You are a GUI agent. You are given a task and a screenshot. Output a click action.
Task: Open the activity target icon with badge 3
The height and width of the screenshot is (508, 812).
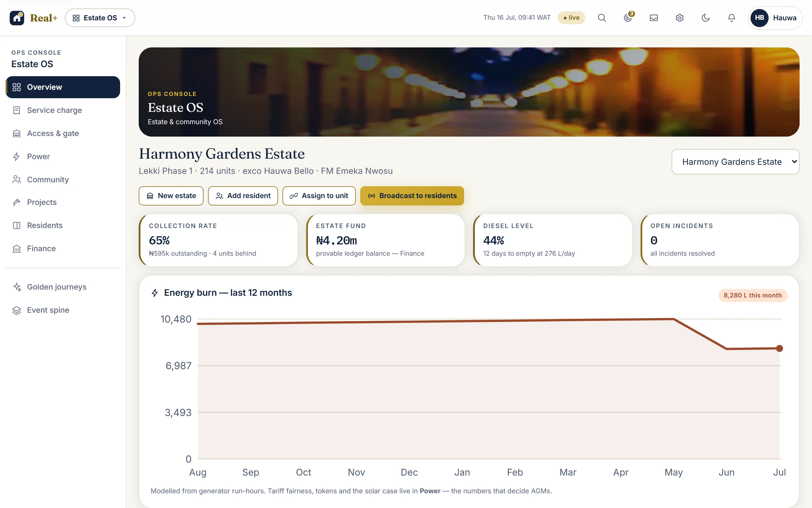click(628, 18)
